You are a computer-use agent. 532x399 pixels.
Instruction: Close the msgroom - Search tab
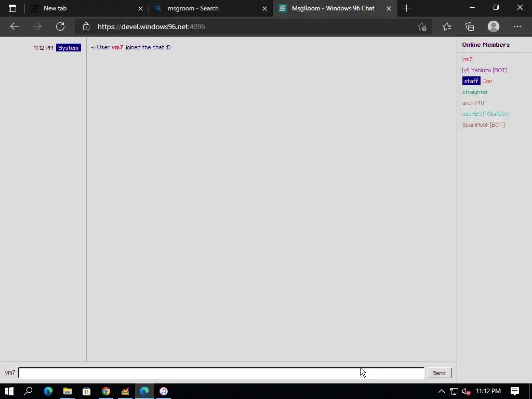coord(264,8)
